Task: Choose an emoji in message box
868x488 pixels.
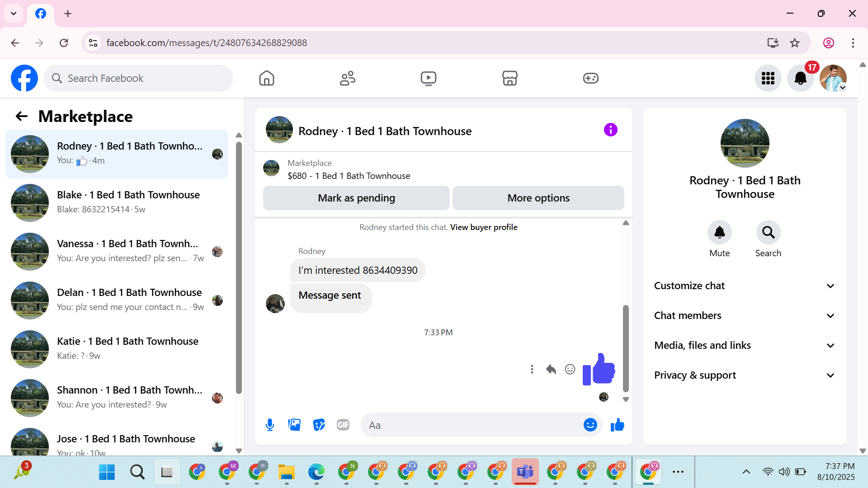Action: (590, 425)
